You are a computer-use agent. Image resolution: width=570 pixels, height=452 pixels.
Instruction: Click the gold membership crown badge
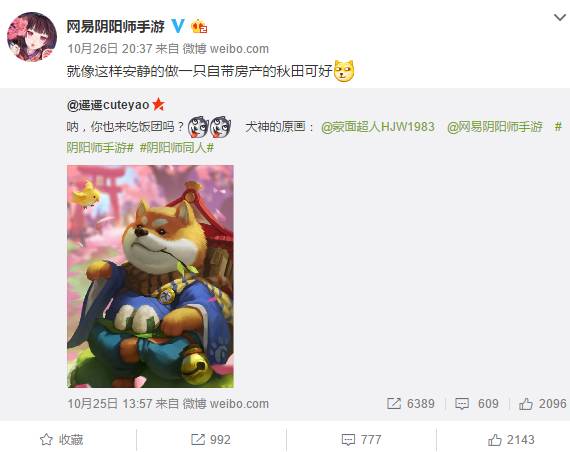(199, 26)
